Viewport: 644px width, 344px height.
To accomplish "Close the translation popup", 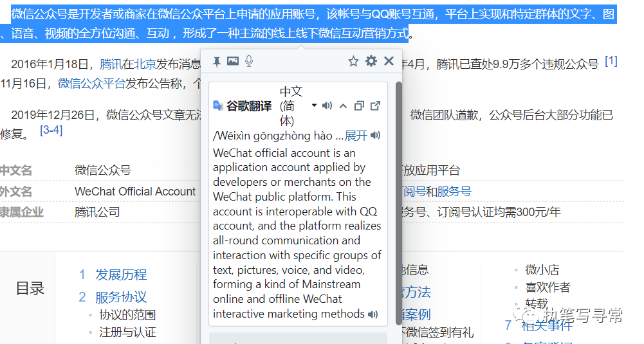I will point(389,61).
